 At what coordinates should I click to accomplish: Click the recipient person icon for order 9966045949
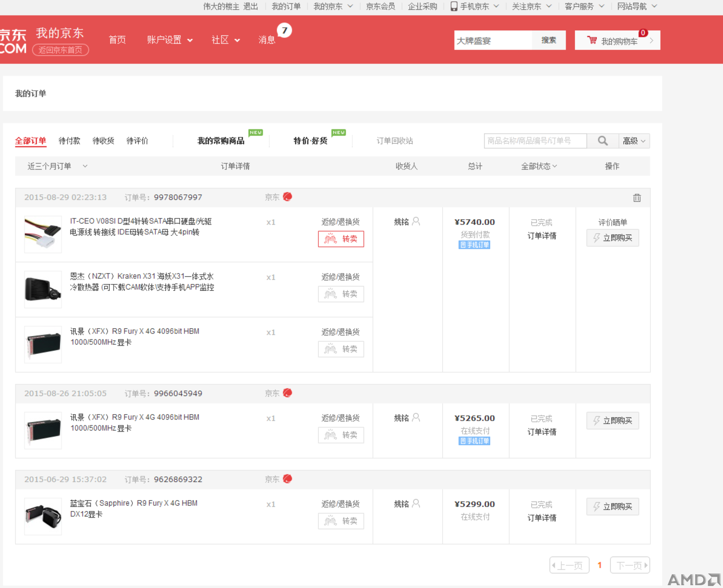(416, 417)
